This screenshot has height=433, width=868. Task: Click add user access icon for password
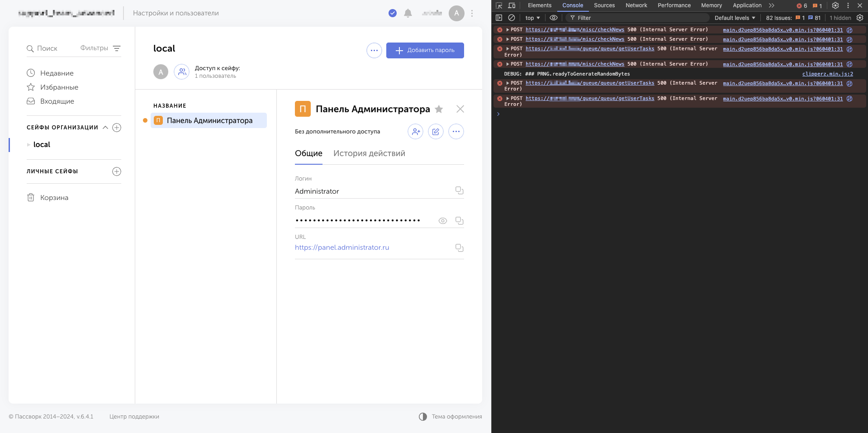point(415,132)
